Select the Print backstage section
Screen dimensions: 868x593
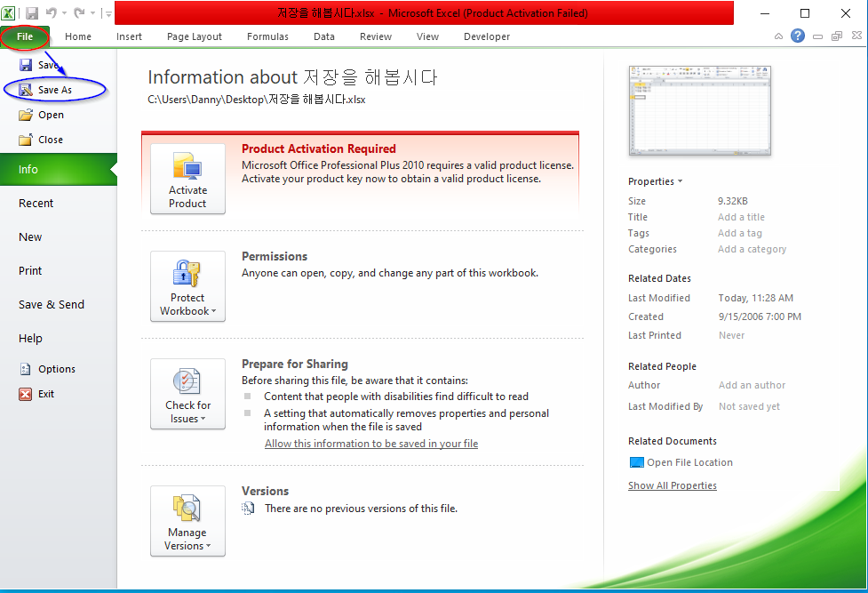(30, 271)
